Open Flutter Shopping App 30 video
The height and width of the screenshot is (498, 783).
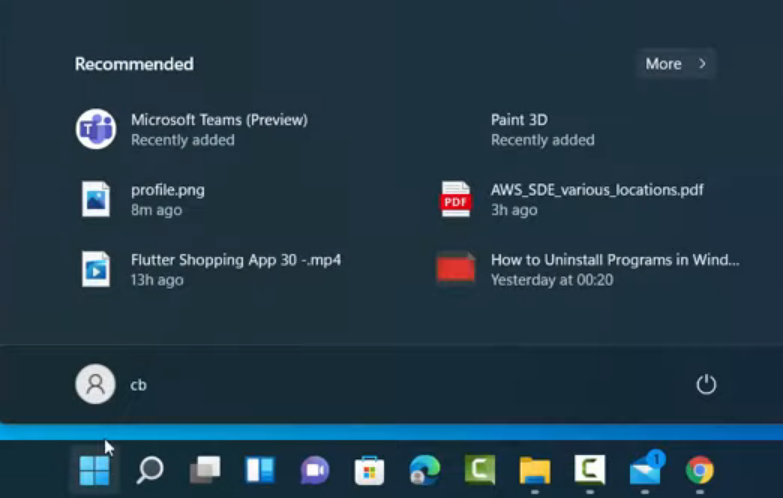(235, 269)
